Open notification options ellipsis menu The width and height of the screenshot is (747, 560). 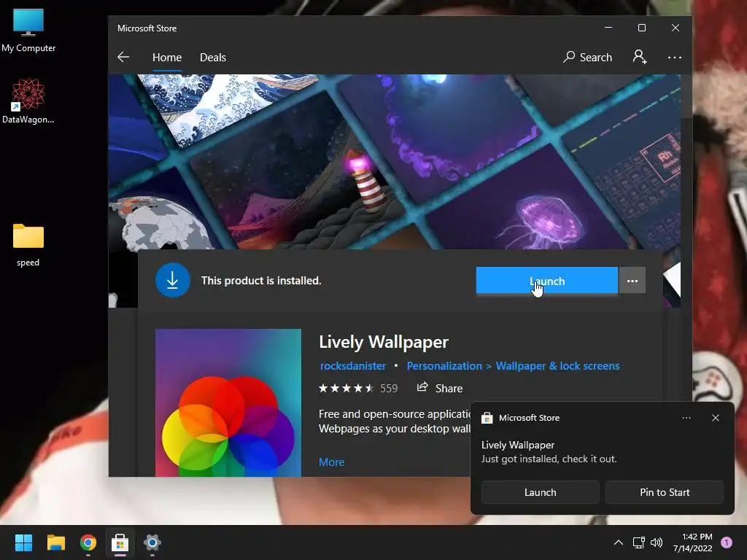tap(686, 418)
